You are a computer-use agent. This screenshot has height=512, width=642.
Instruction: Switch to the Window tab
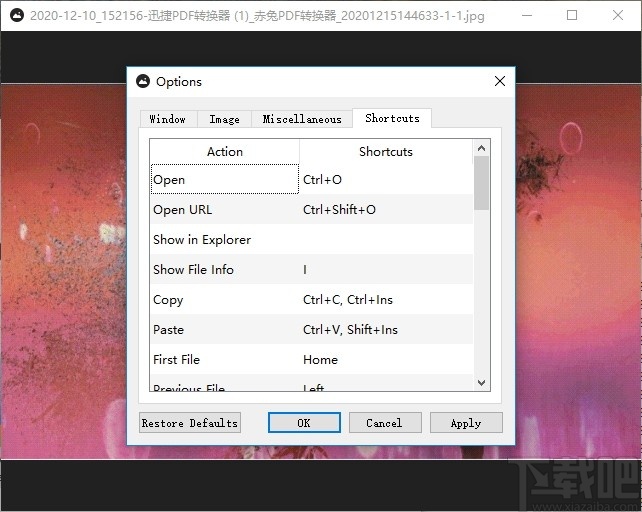pyautogui.click(x=168, y=119)
